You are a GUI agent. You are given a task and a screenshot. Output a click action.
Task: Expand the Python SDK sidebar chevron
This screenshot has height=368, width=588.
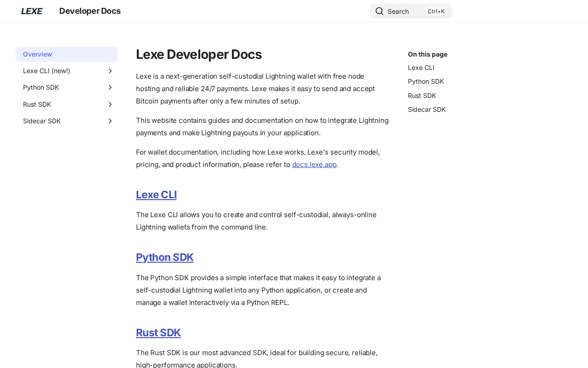coord(110,87)
